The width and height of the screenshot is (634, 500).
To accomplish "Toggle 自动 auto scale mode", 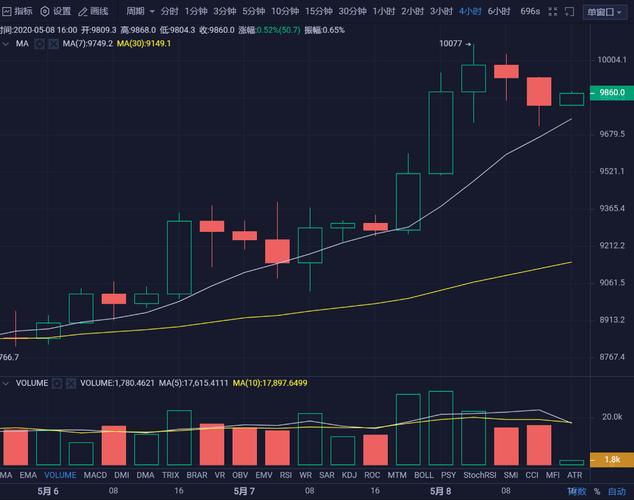I will (617, 491).
